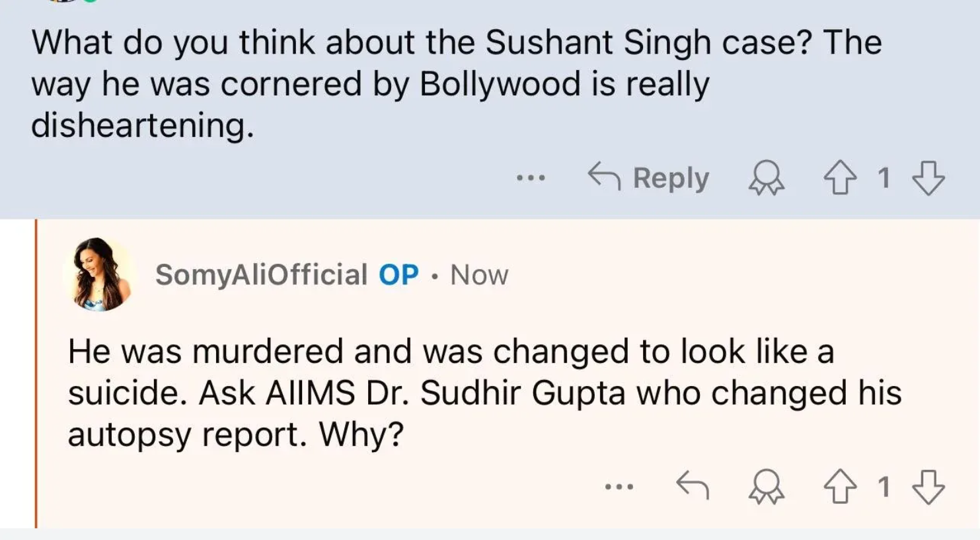Click the vote count on the top comment
The image size is (980, 540).
pyautogui.click(x=884, y=178)
